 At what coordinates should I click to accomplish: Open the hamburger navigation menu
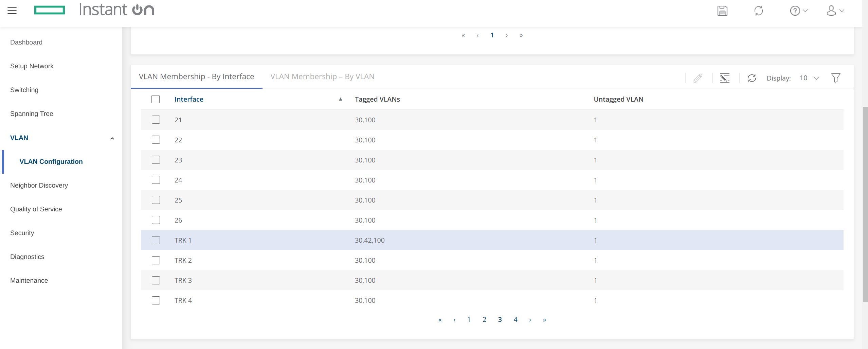click(x=12, y=11)
